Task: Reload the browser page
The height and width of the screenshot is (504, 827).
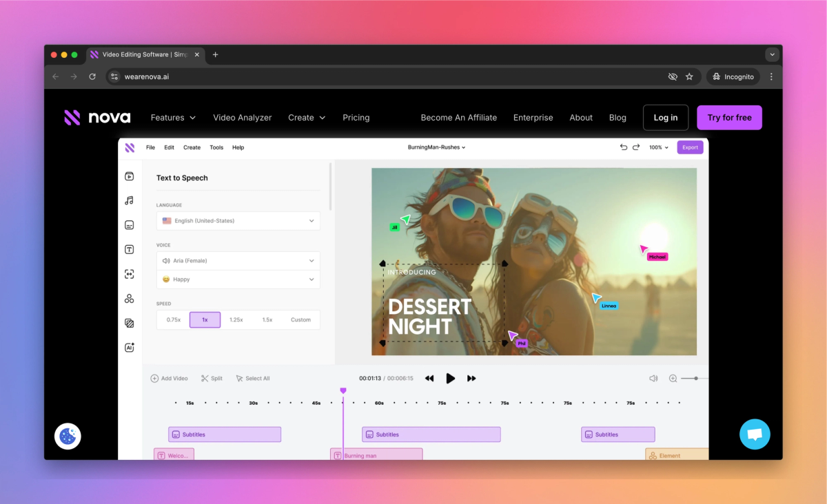Action: pyautogui.click(x=92, y=76)
